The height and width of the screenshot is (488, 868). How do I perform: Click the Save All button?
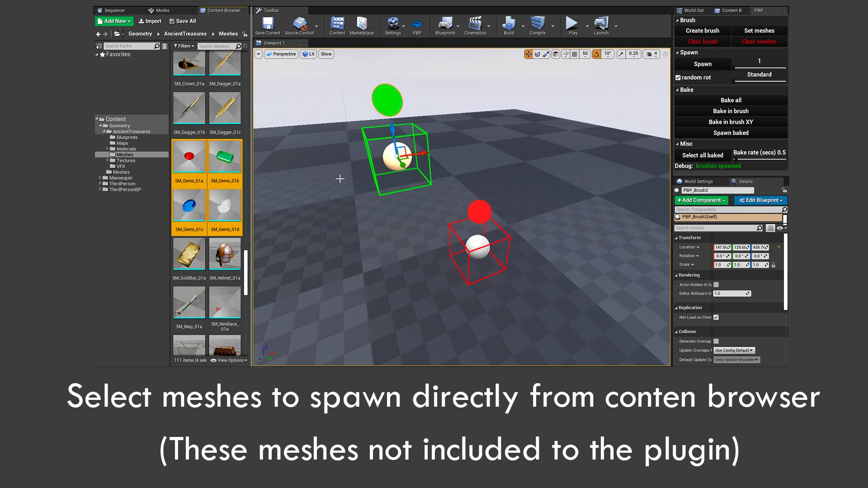pyautogui.click(x=182, y=21)
